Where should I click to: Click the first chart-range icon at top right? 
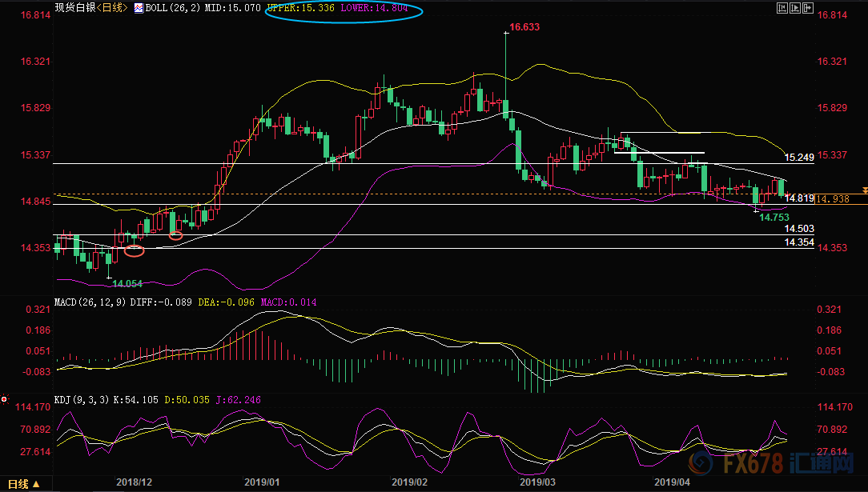(x=782, y=8)
